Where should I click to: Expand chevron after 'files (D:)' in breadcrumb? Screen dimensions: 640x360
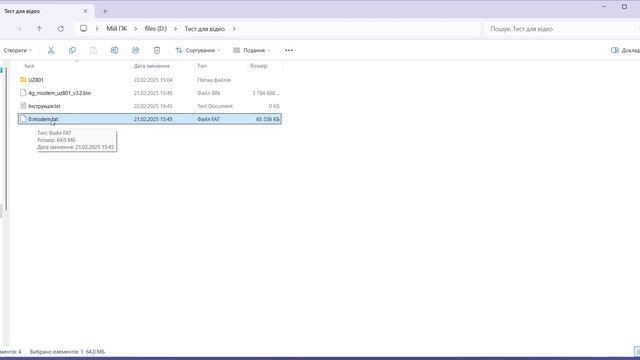pyautogui.click(x=176, y=29)
